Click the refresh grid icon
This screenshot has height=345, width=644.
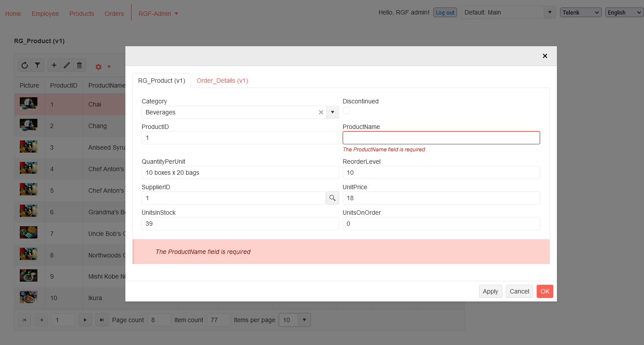coord(25,66)
